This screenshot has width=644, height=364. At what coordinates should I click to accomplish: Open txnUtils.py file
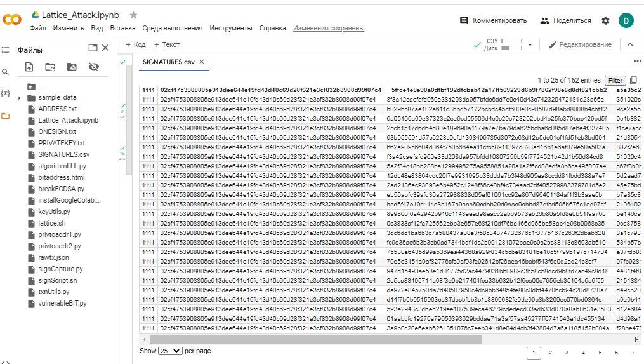tap(54, 292)
